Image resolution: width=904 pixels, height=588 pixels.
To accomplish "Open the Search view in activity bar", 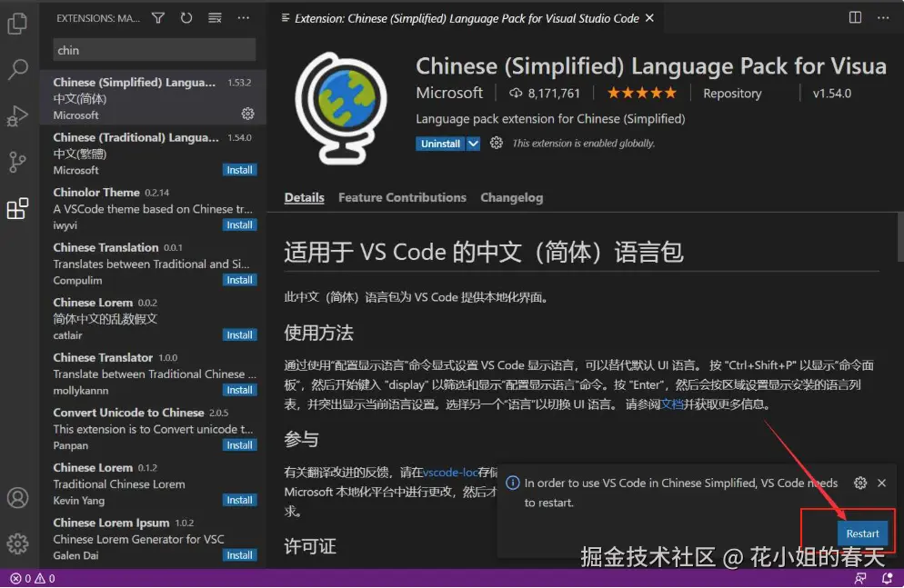I will [17, 69].
